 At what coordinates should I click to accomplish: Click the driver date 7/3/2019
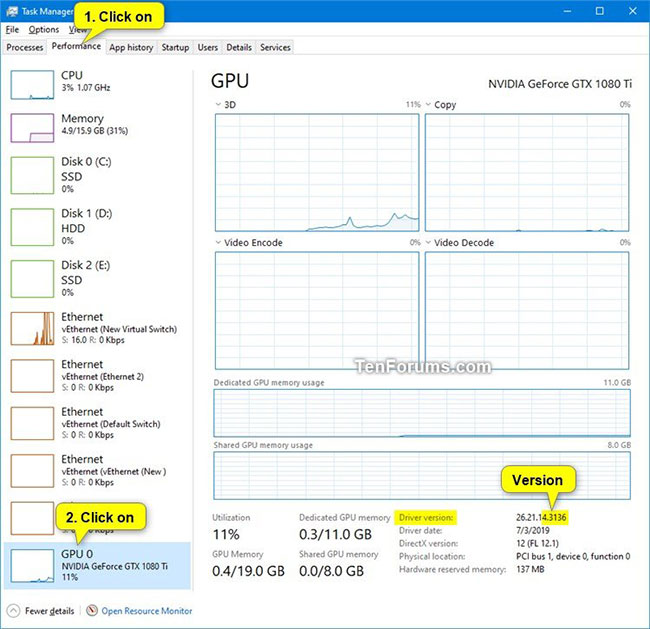click(x=533, y=530)
